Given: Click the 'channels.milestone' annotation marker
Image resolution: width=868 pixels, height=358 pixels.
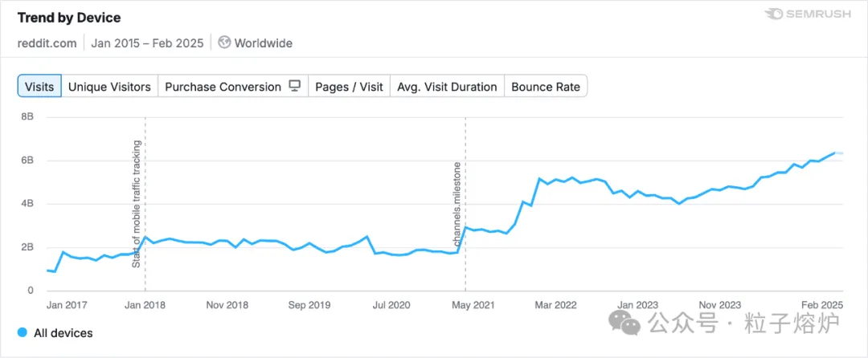Looking at the screenshot, I should 457,205.
